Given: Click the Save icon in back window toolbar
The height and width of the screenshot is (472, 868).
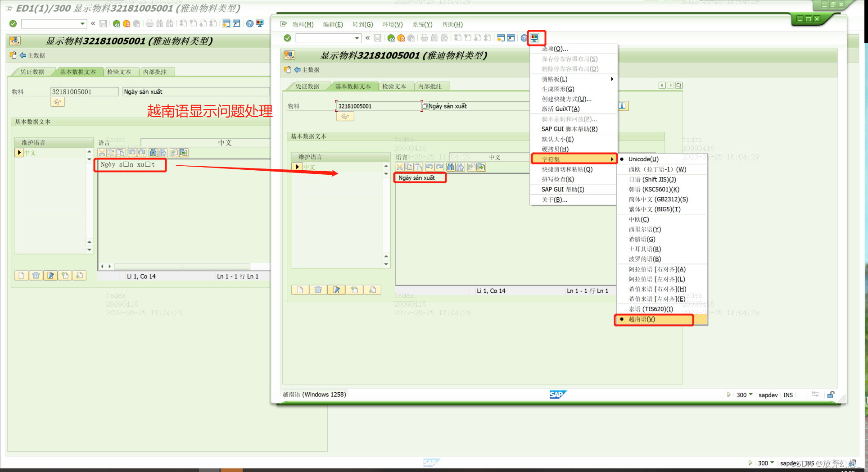Looking at the screenshot, I should point(103,23).
